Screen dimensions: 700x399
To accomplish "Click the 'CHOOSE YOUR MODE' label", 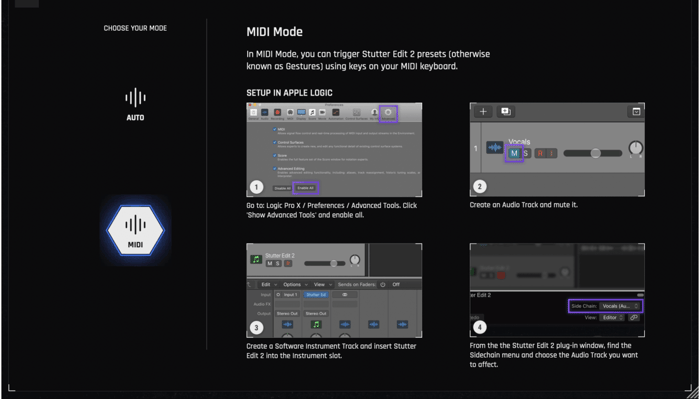I will [x=135, y=28].
